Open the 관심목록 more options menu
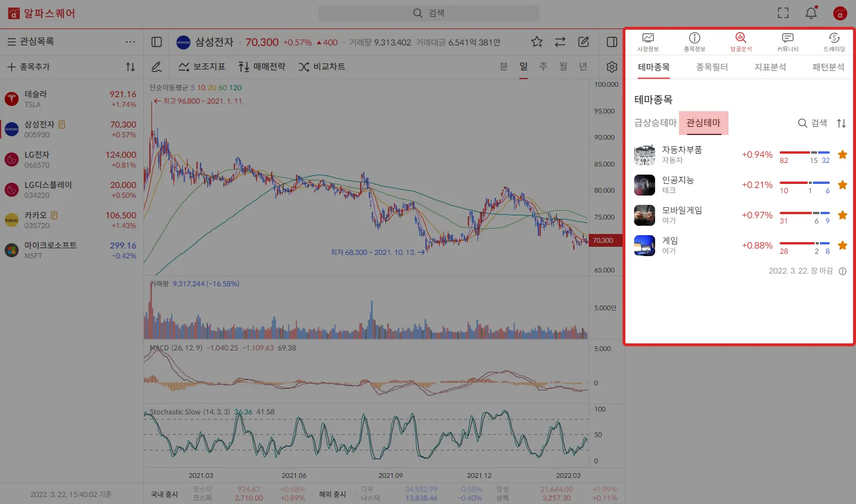 (x=130, y=42)
